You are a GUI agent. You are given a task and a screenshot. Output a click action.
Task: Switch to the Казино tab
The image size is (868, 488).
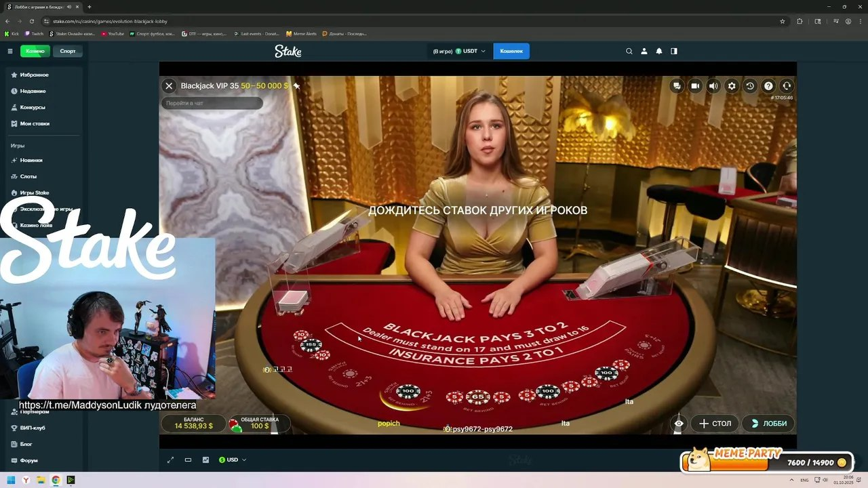35,51
